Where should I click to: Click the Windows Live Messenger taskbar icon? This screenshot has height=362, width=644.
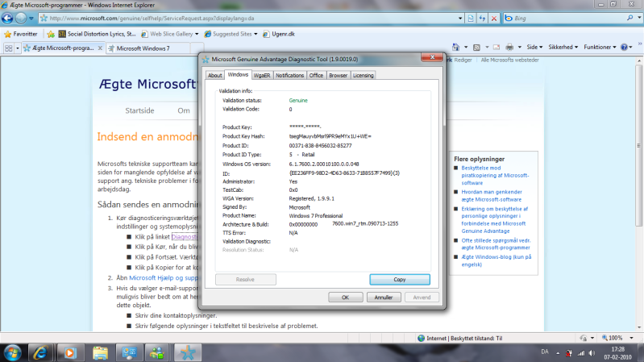(x=156, y=352)
